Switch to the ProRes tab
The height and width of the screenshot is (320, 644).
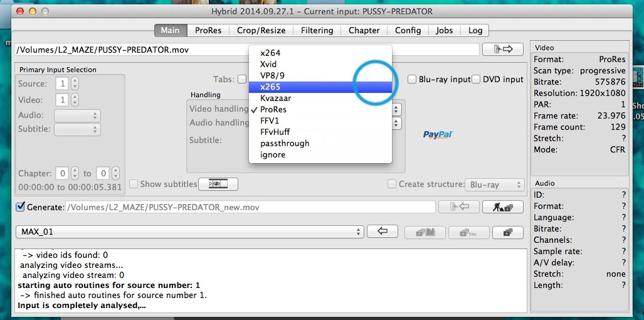click(x=208, y=30)
